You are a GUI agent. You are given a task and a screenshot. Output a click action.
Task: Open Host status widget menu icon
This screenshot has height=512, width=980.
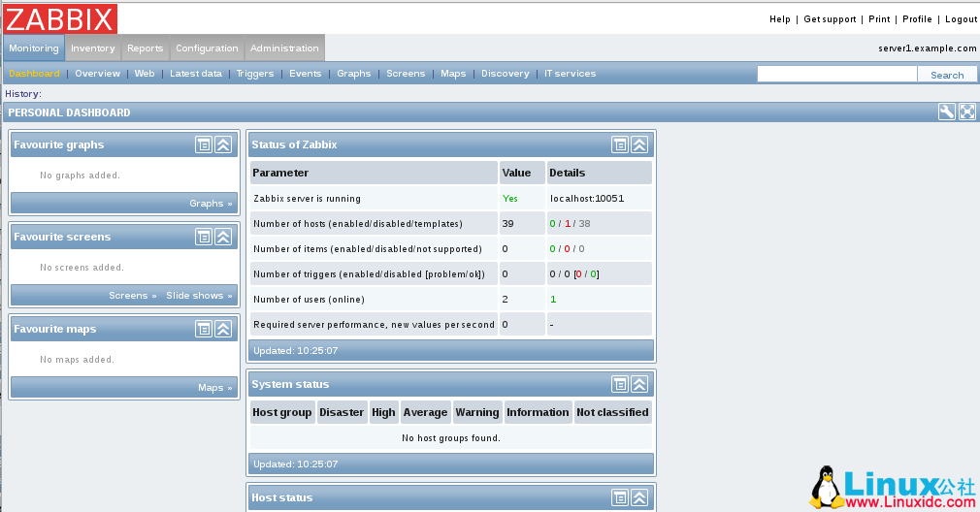(620, 497)
